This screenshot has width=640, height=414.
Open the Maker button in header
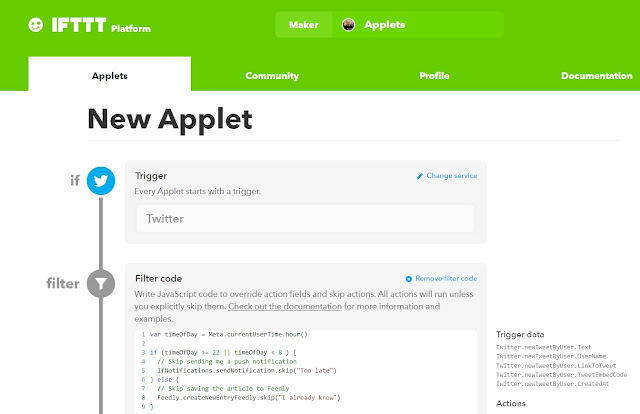pos(304,25)
